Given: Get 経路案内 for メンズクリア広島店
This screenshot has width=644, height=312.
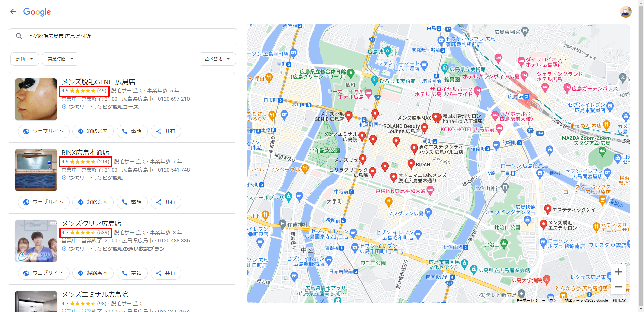Looking at the screenshot, I should click(x=93, y=273).
